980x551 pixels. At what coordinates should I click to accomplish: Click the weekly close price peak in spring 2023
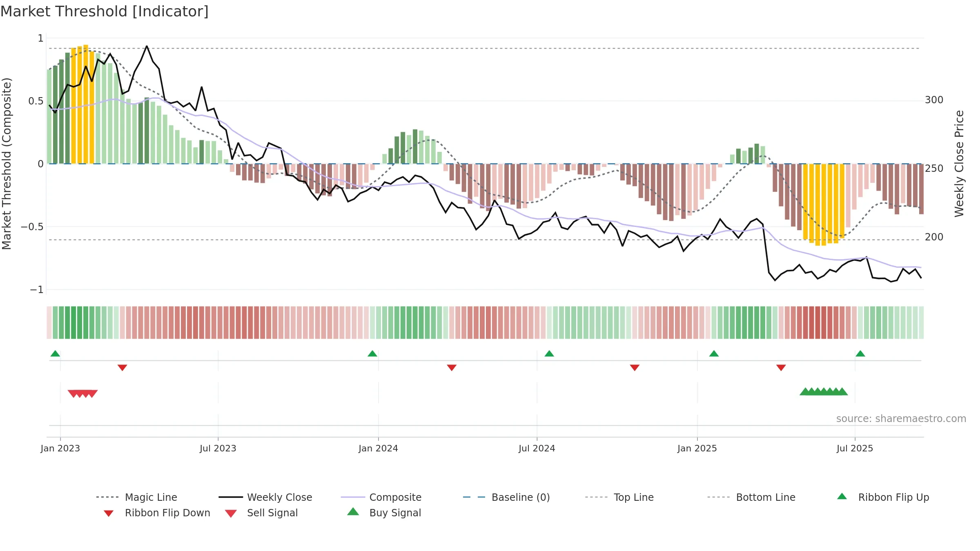coord(147,47)
